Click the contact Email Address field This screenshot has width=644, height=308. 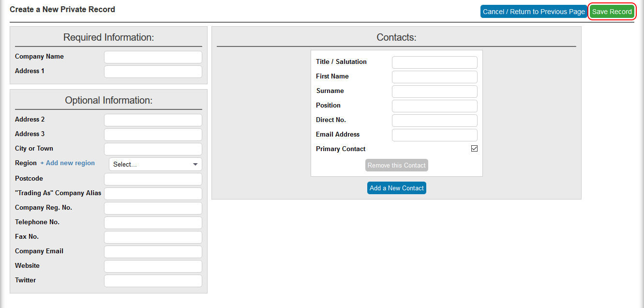pyautogui.click(x=434, y=135)
